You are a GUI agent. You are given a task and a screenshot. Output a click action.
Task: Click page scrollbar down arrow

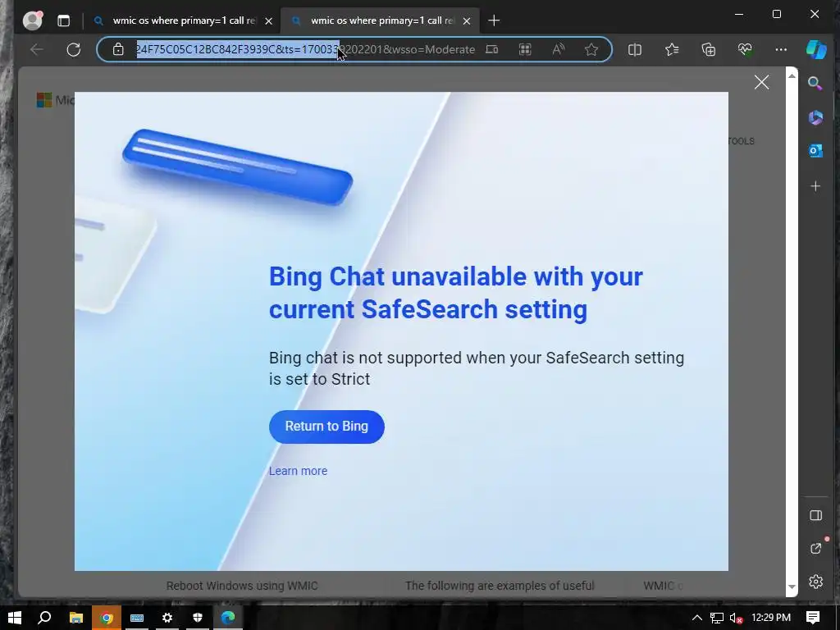click(x=792, y=587)
